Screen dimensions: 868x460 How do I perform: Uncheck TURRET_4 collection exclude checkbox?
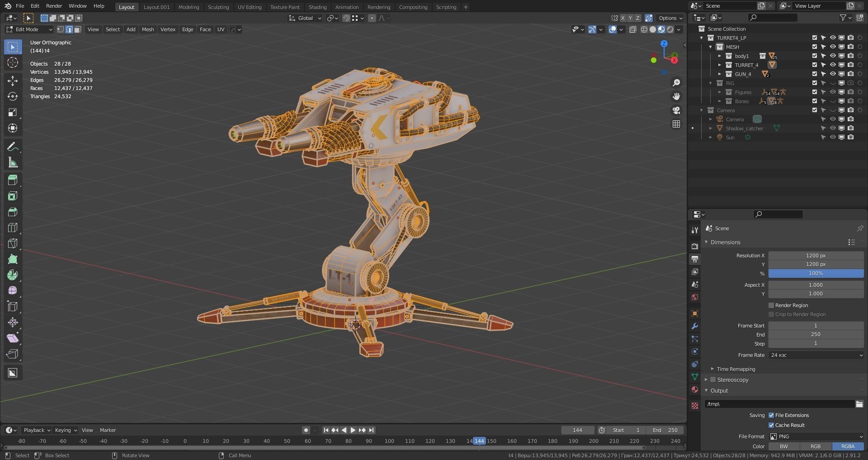(x=815, y=65)
